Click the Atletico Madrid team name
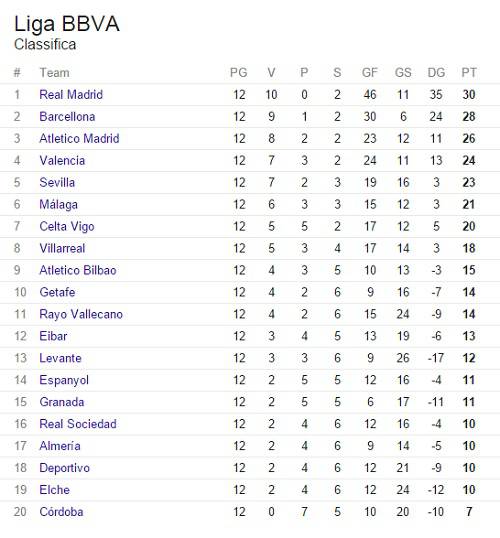The image size is (500, 538). pyautogui.click(x=79, y=138)
